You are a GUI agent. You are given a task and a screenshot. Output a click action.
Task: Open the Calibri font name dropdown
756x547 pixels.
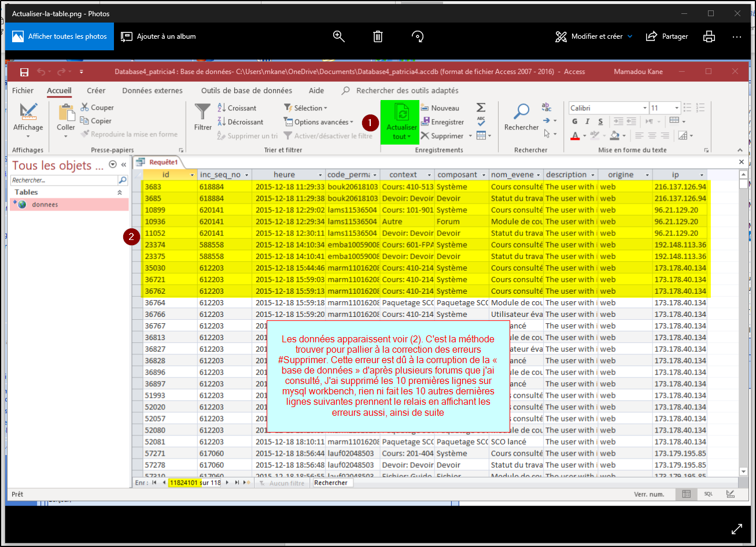[x=645, y=108]
